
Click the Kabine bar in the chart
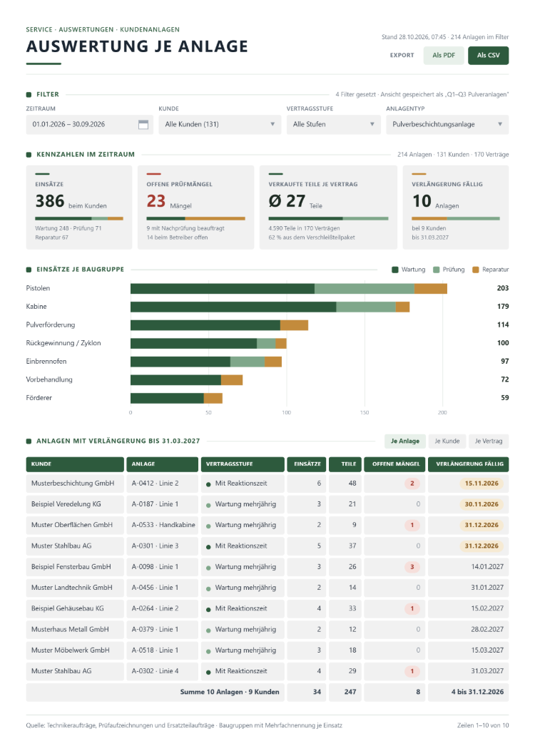(270, 307)
